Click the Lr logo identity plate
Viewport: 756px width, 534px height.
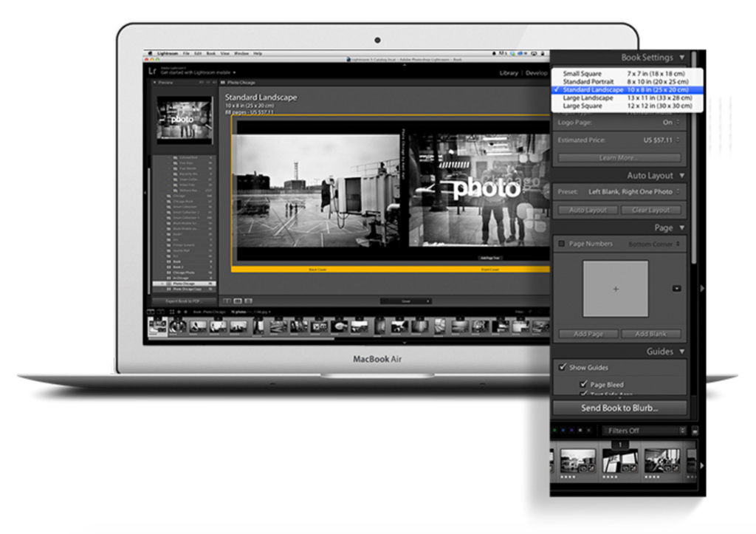coord(152,71)
